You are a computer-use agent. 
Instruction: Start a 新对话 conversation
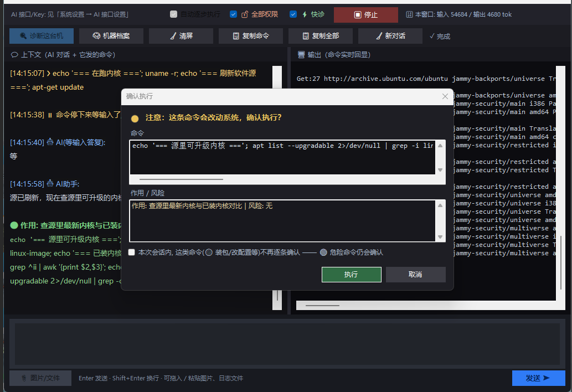390,36
